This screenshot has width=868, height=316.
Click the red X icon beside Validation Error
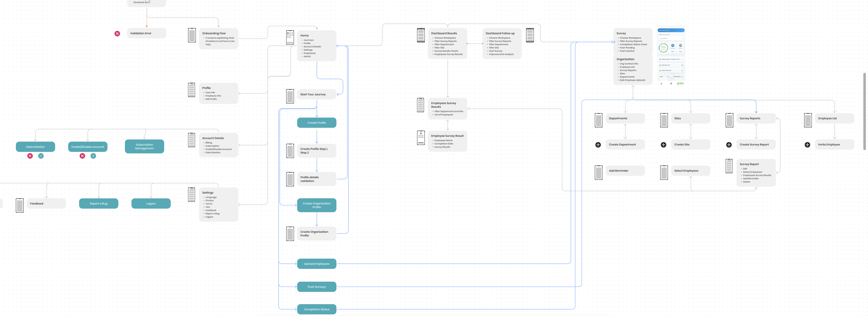117,34
